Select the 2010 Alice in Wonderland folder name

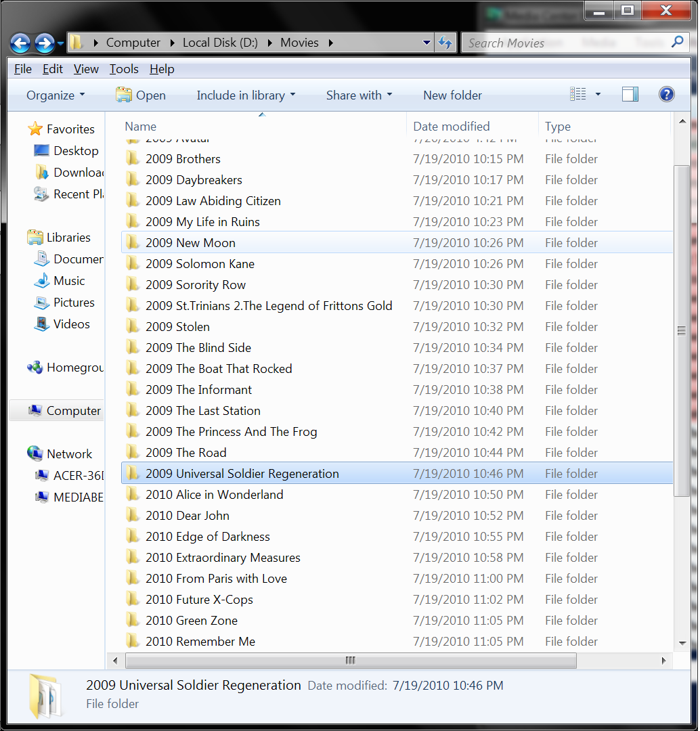tap(215, 495)
